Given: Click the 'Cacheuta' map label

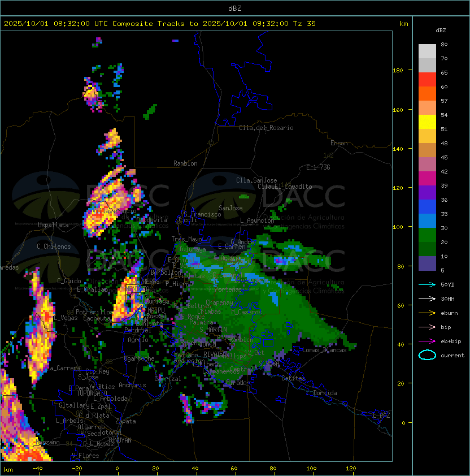Looking at the screenshot, I should tap(97, 318).
